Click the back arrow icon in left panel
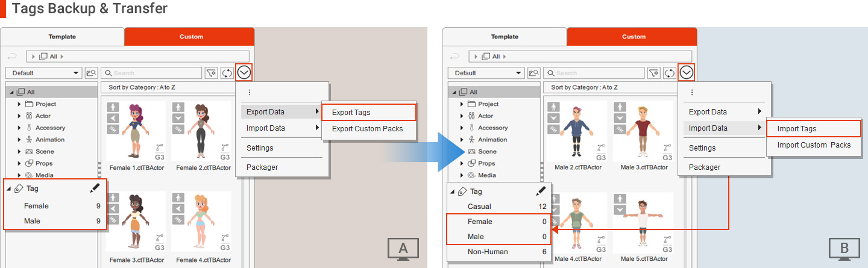This screenshot has height=268, width=868. (x=12, y=57)
